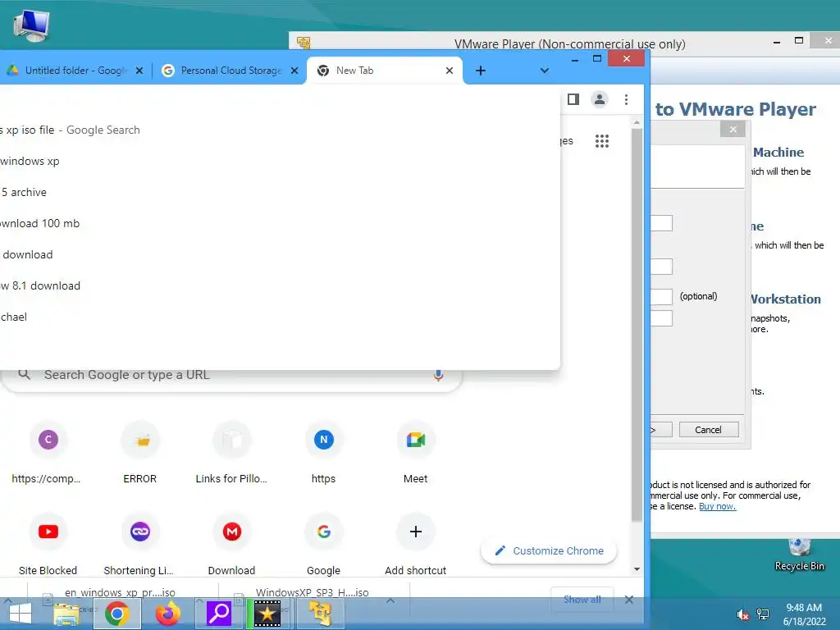Select the New Tab tab
The image size is (840, 630).
click(x=384, y=71)
